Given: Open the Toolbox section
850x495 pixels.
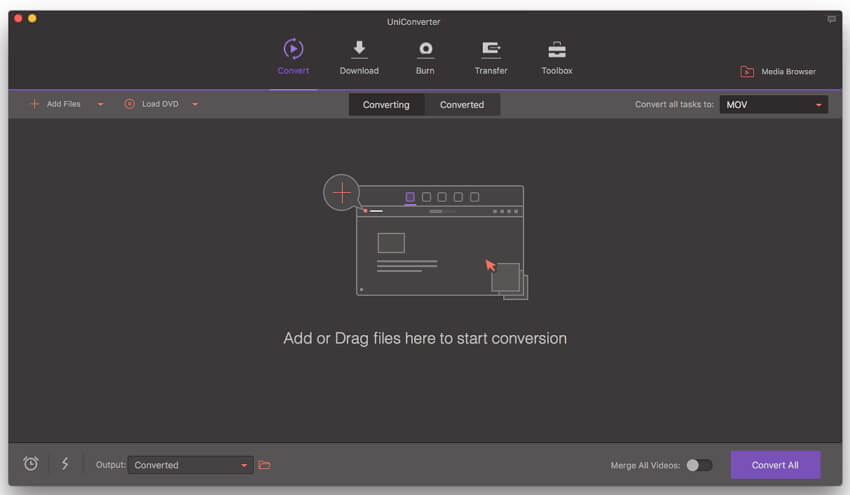Looking at the screenshot, I should (557, 50).
